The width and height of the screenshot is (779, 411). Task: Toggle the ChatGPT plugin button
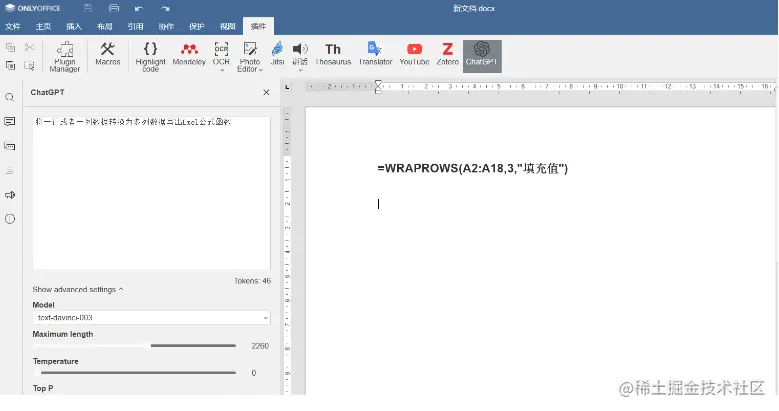tap(482, 56)
